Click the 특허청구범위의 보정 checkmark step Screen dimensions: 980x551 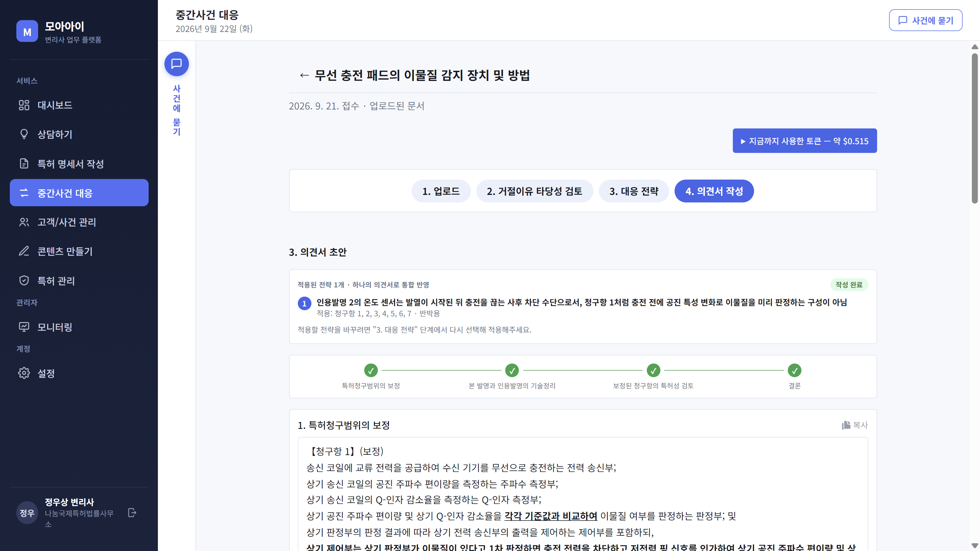371,370
